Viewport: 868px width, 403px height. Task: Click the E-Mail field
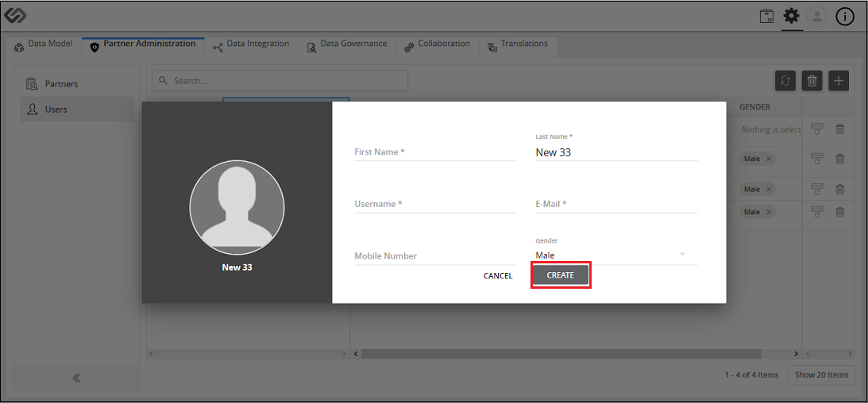tap(616, 203)
